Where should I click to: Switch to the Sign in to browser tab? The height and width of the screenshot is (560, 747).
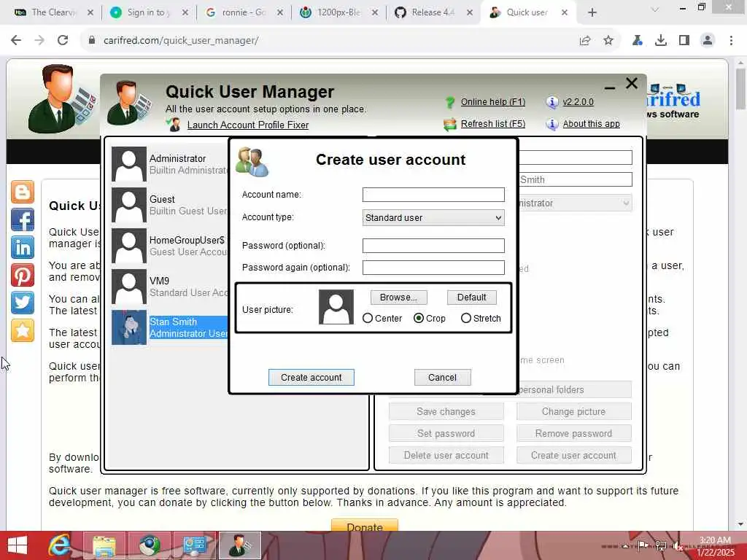pyautogui.click(x=148, y=12)
